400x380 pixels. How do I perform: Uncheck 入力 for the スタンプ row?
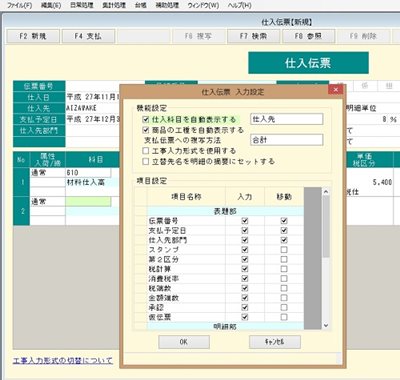245,250
